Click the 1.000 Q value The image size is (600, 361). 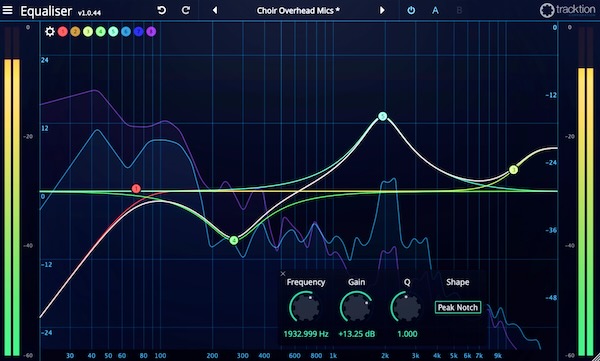tap(407, 334)
